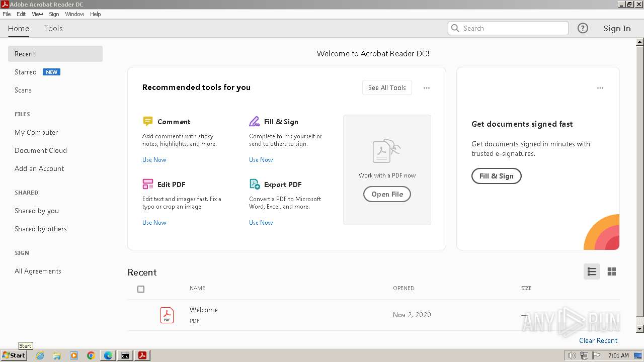Click See All Tools button

(387, 87)
